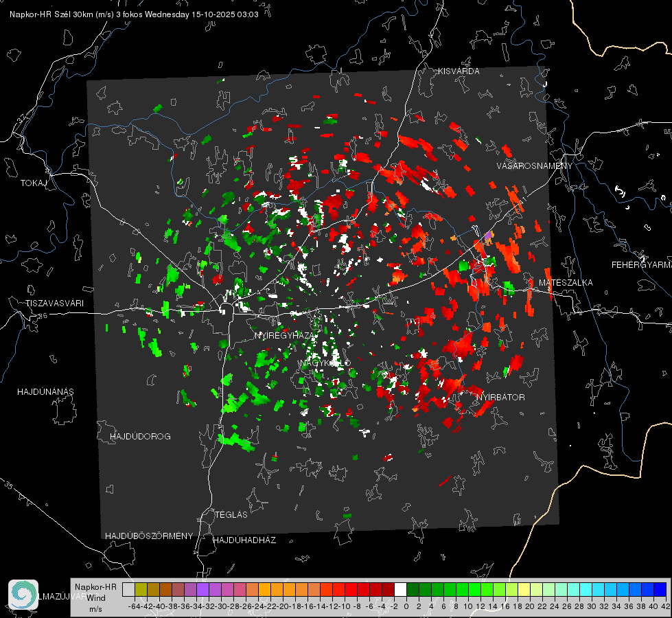This screenshot has height=618, width=672.
Task: Click the TÉGLÁS city label
Action: point(231,514)
